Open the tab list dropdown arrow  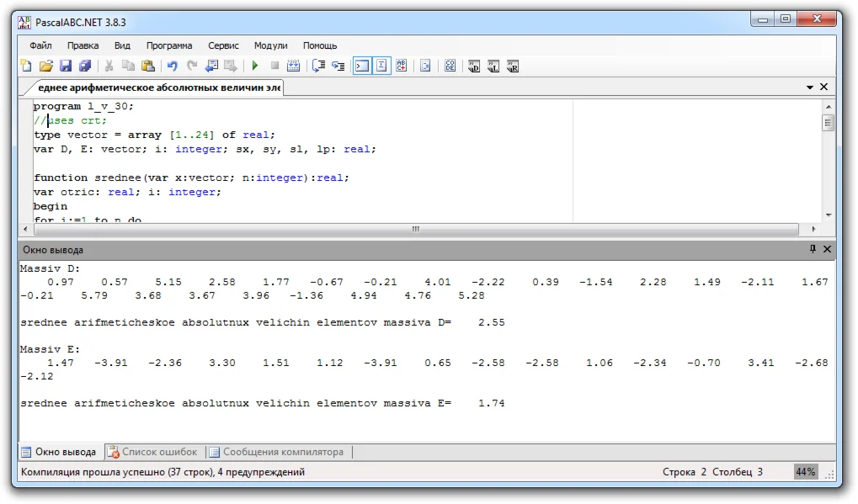click(810, 87)
